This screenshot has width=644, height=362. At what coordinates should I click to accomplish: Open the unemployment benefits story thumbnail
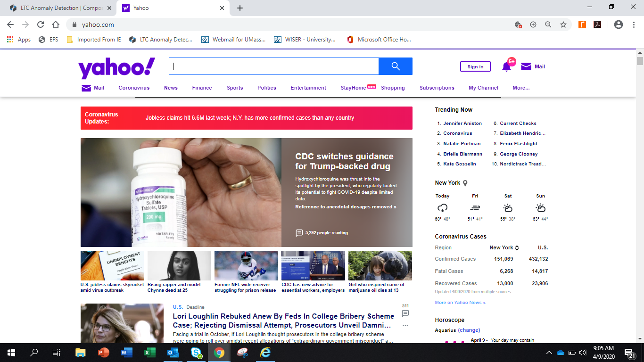point(112,265)
